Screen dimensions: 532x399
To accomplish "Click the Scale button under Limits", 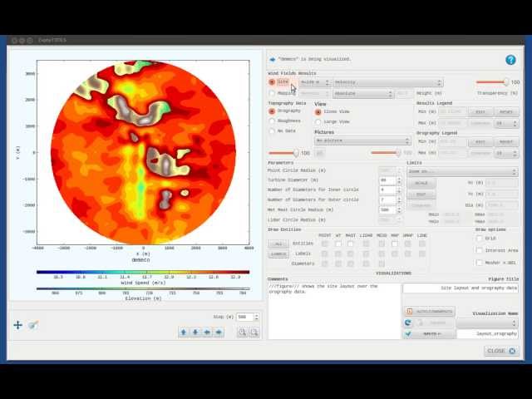I will [x=421, y=183].
